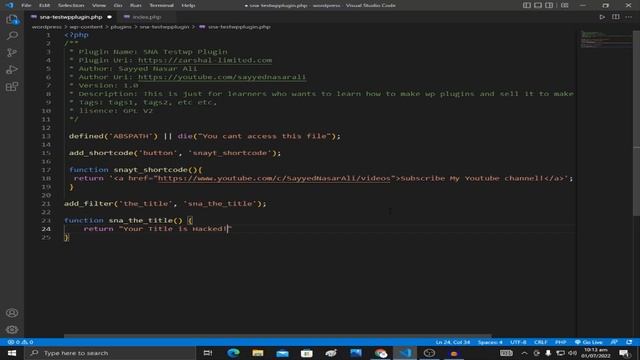Click the code minimap preview
Image resolution: width=640 pixels, height=360 pixels.
[x=605, y=40]
